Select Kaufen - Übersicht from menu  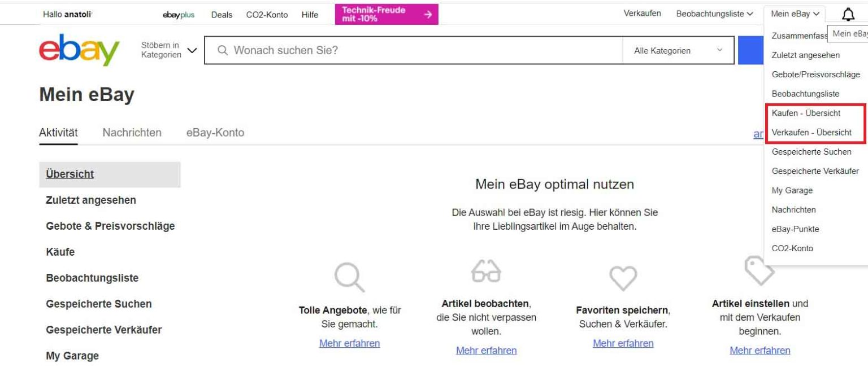pos(806,113)
